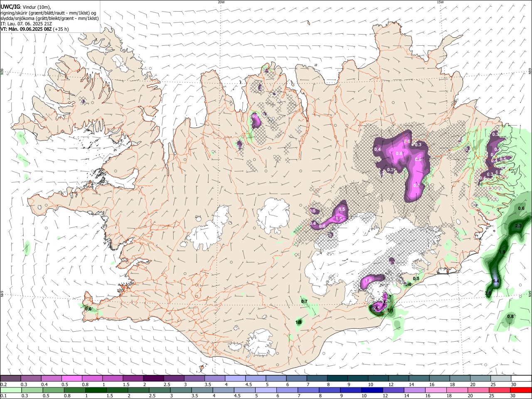Click the 64N latitude label on right edge

[x=530, y=293]
